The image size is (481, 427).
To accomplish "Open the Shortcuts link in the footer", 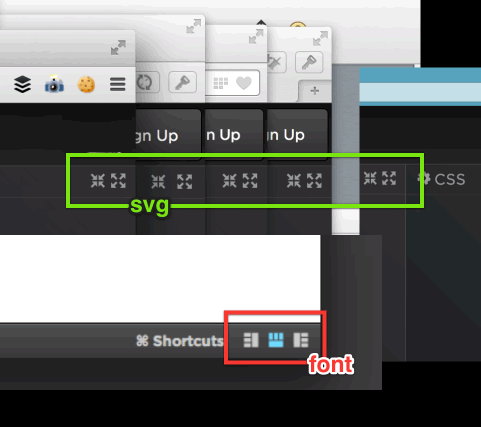I will 180,341.
